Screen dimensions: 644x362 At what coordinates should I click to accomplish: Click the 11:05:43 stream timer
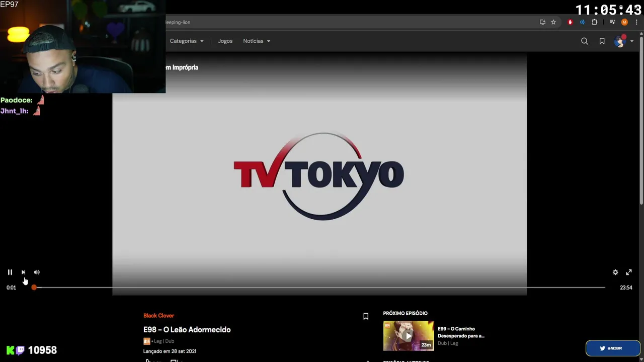click(608, 10)
